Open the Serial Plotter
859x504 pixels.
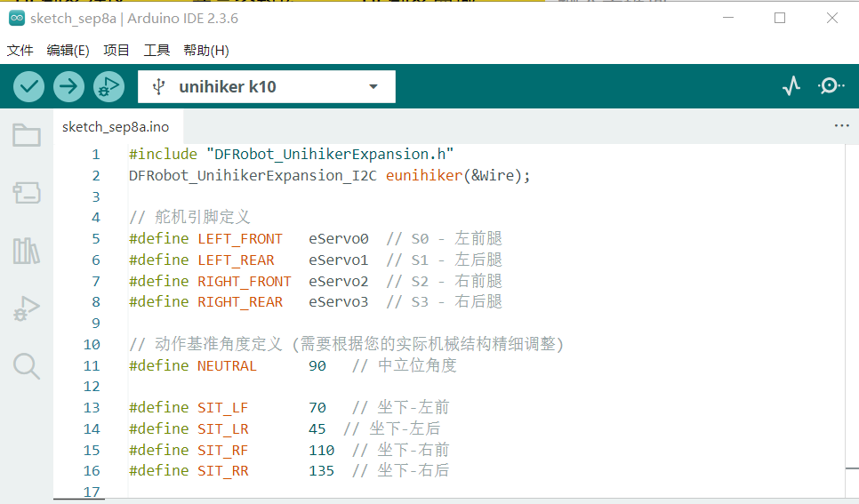click(791, 86)
